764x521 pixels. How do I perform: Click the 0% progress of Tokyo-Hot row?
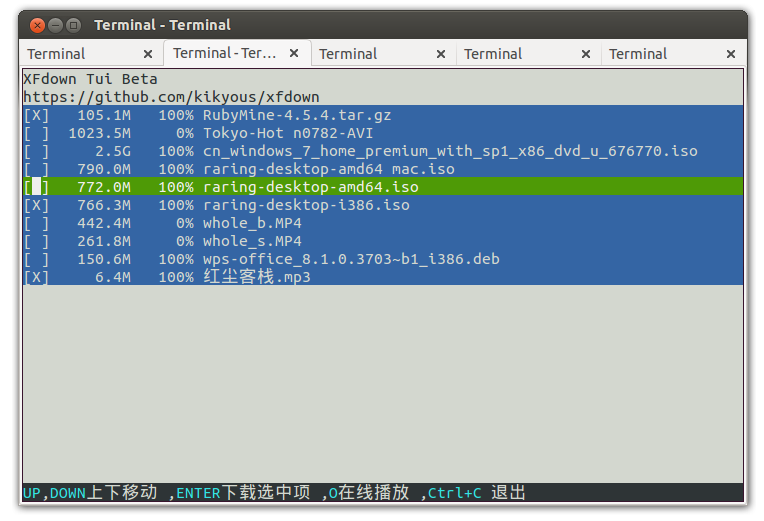185,134
